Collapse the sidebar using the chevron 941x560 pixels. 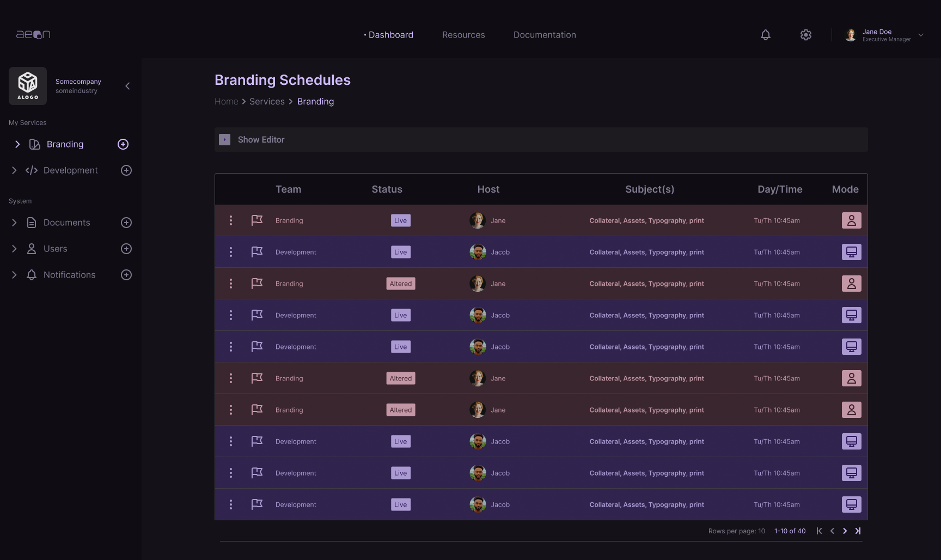127,85
